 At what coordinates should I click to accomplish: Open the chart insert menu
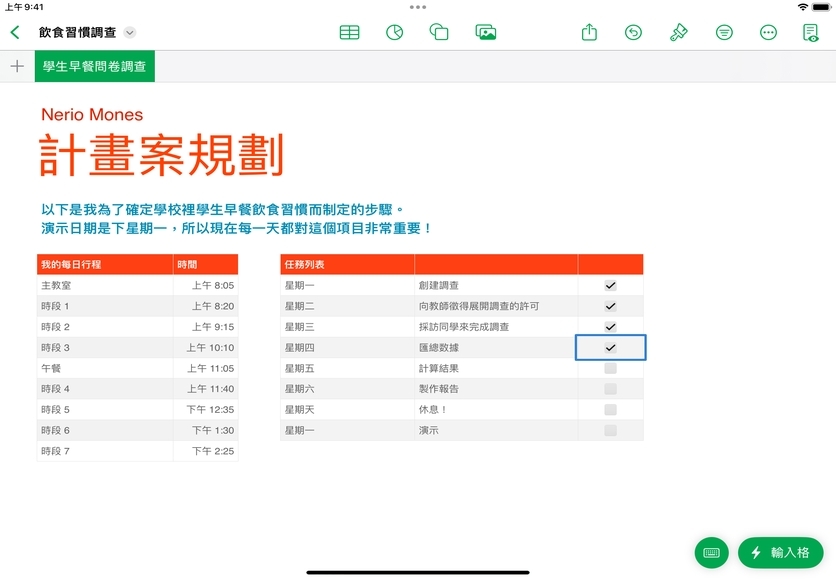(x=394, y=32)
